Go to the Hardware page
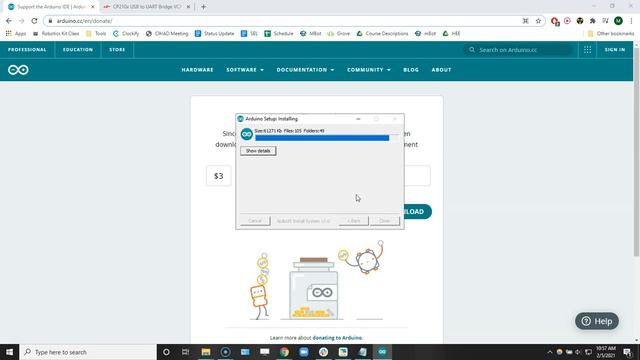Viewport: 640px width, 360px height. click(x=198, y=70)
